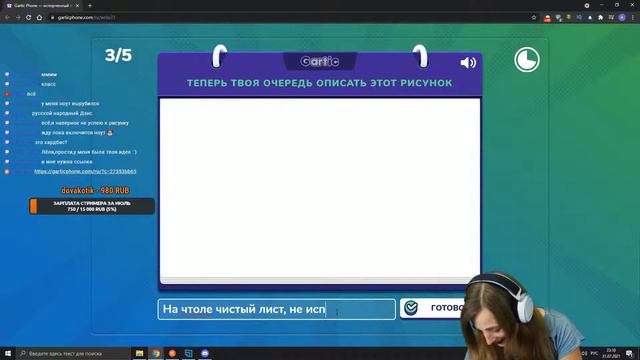Bookmark this page with the star icon
The height and width of the screenshot is (360, 640).
pos(534,18)
